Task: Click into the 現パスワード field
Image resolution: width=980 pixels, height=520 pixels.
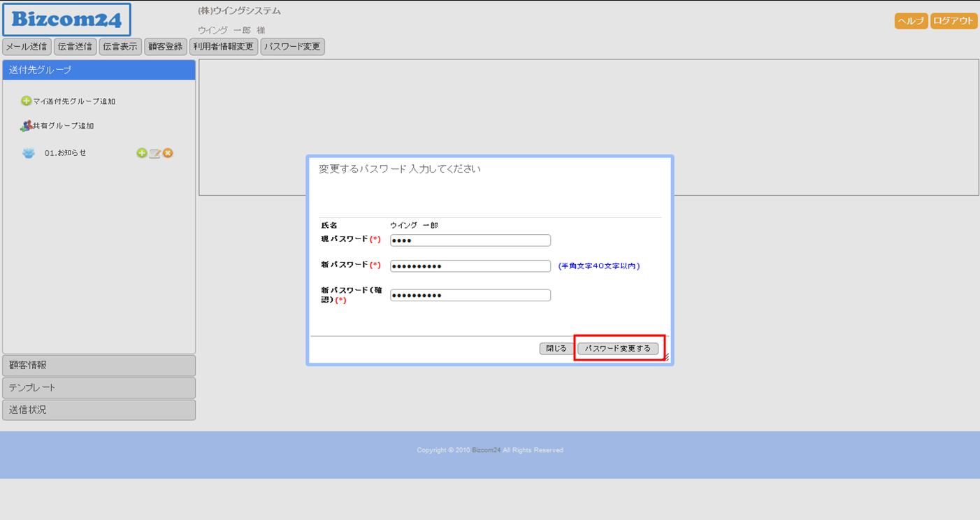Action: point(470,240)
